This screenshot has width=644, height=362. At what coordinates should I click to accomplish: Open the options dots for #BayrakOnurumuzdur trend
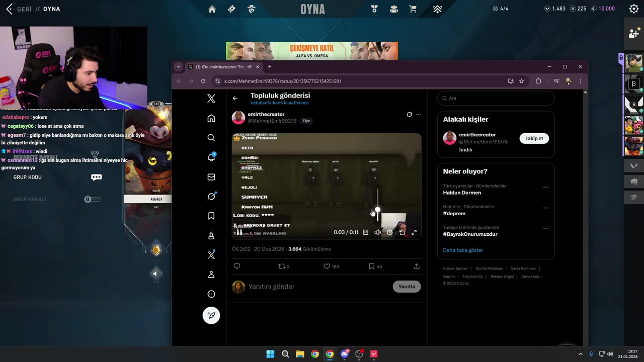click(545, 229)
